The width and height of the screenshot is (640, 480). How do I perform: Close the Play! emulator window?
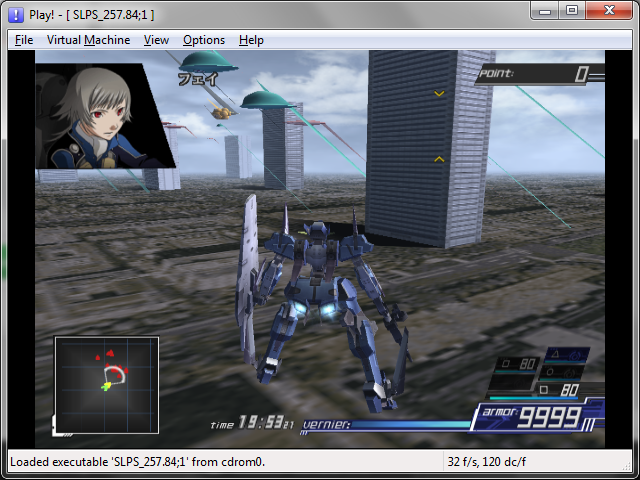[609, 11]
